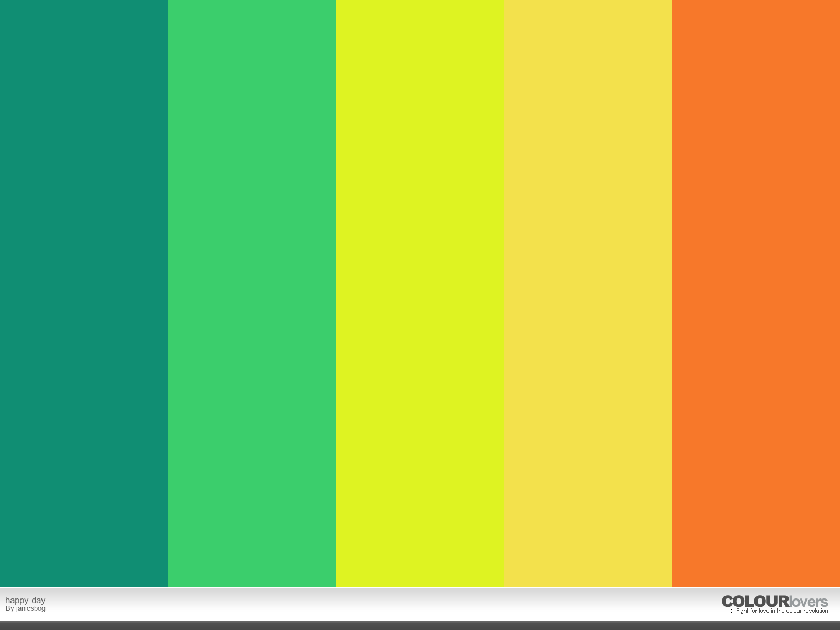The height and width of the screenshot is (630, 840).
Task: Click the dark gray bar at the bottom
Action: [420, 625]
